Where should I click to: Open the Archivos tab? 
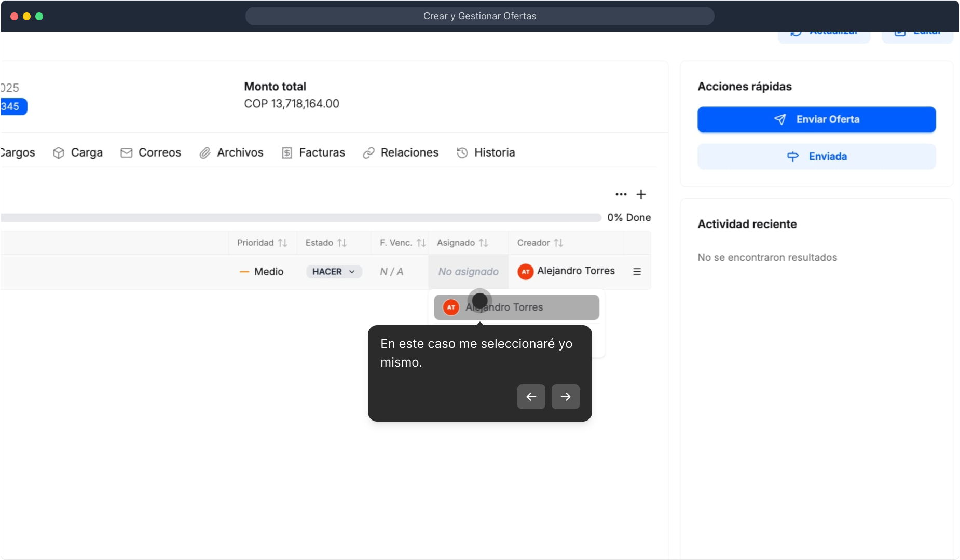pos(231,152)
